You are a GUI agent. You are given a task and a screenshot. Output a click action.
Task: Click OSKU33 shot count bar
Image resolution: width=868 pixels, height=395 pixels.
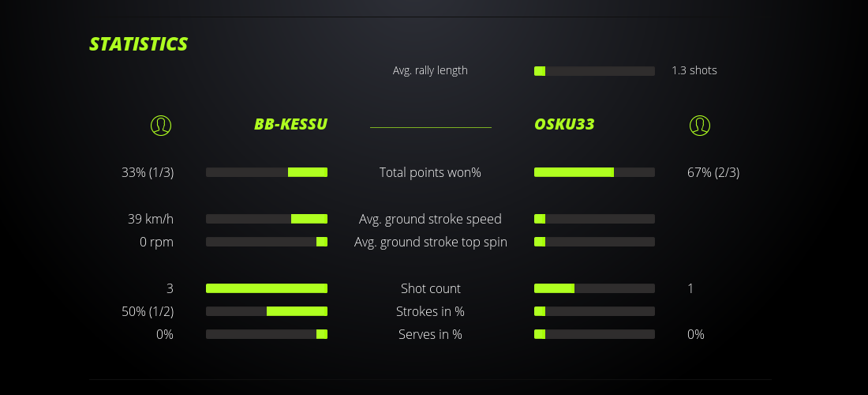pos(594,288)
